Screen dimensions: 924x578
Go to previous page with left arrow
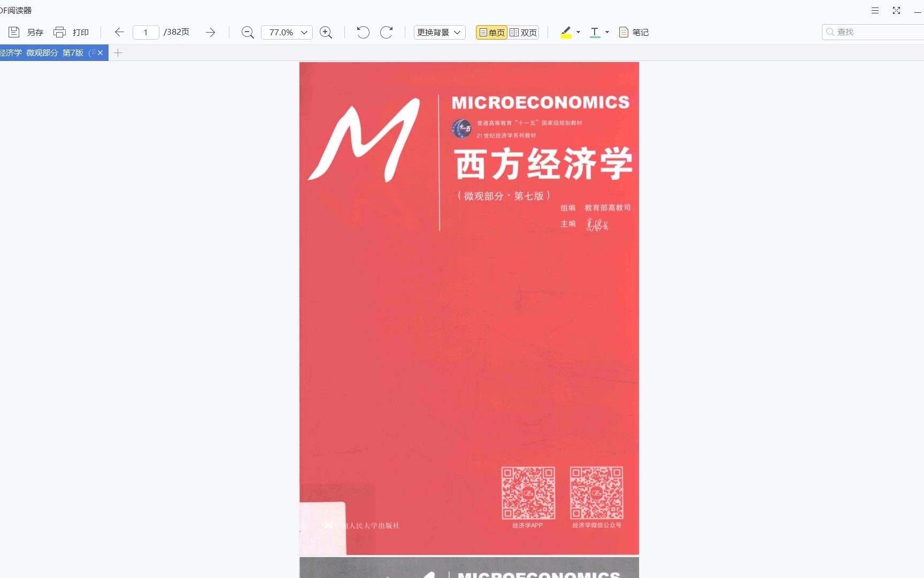[x=119, y=32]
